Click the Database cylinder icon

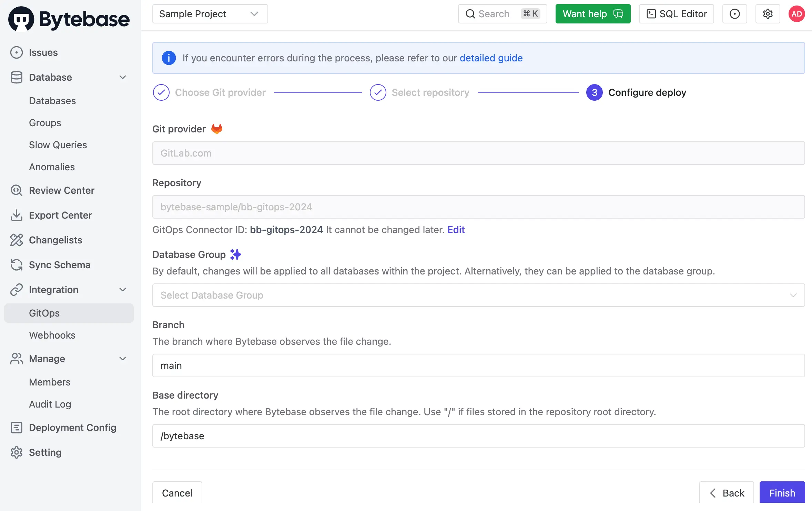[x=16, y=77]
